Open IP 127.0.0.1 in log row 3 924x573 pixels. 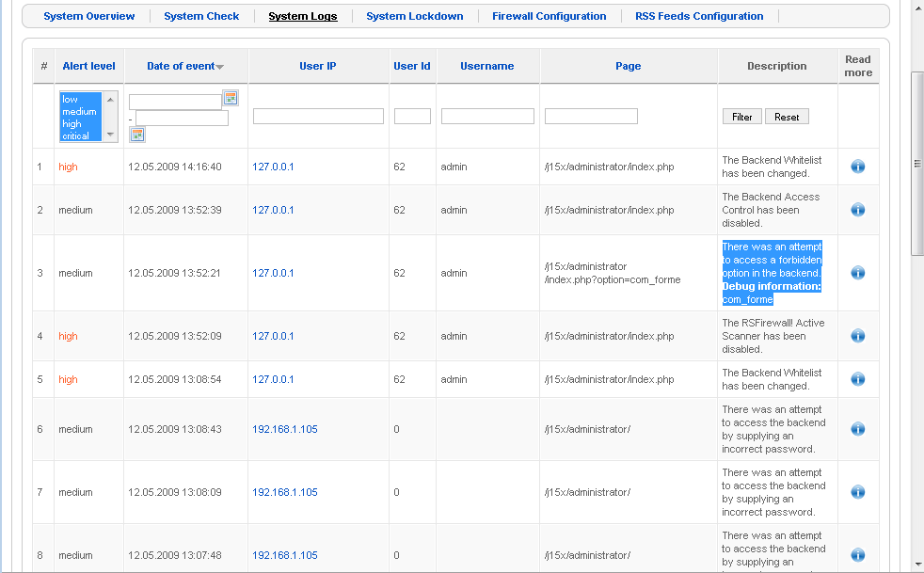tap(273, 273)
